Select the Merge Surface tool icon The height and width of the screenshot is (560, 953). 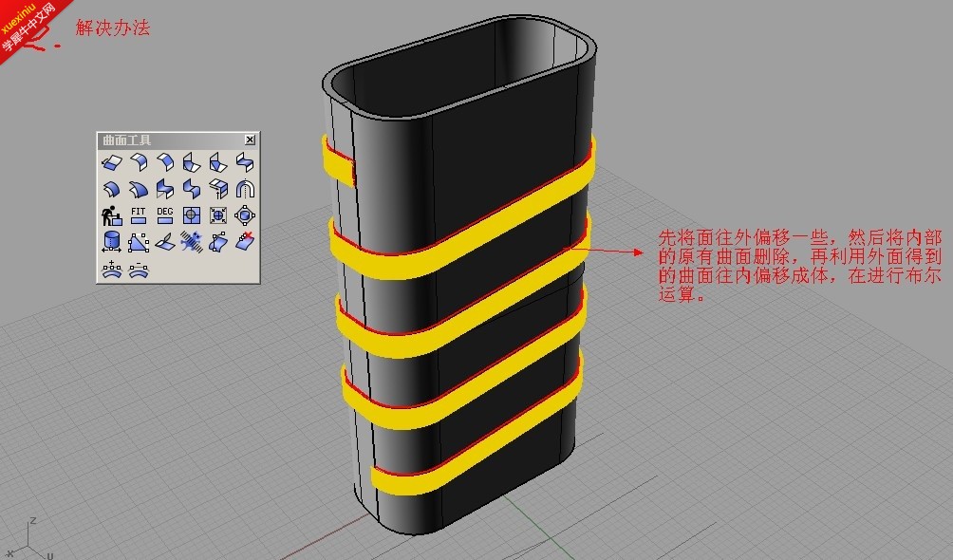tap(192, 189)
